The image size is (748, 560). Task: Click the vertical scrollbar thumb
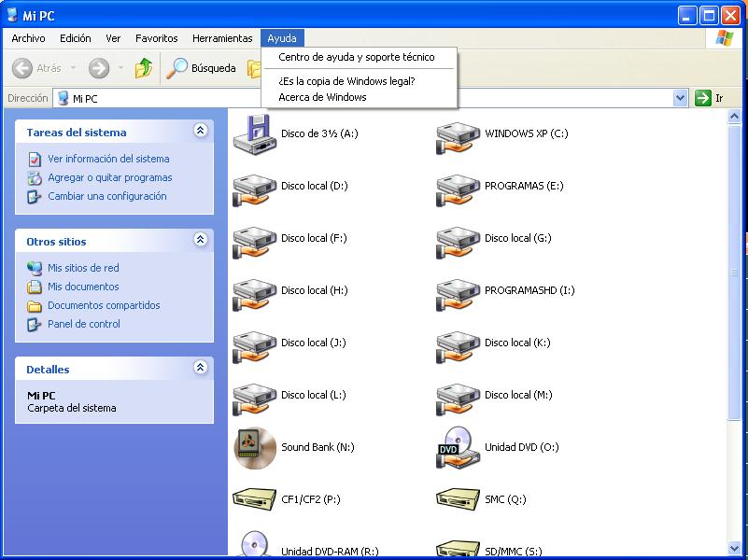tap(734, 273)
